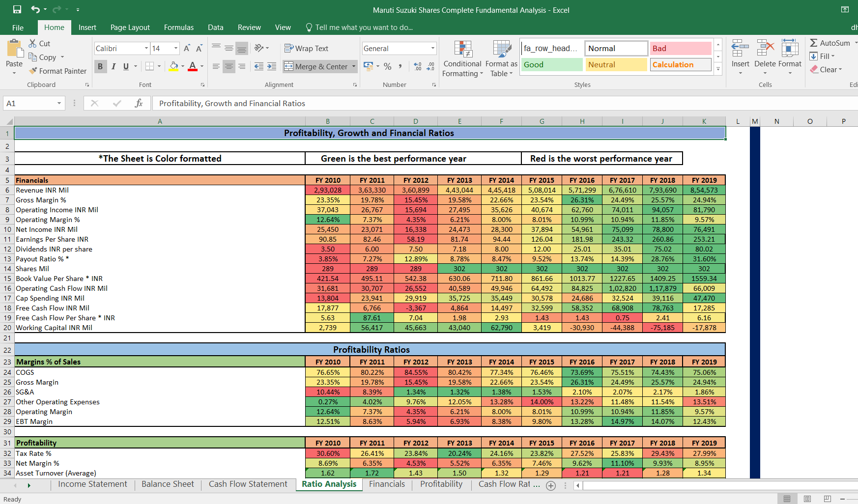Click the Format cells icon

point(790,48)
